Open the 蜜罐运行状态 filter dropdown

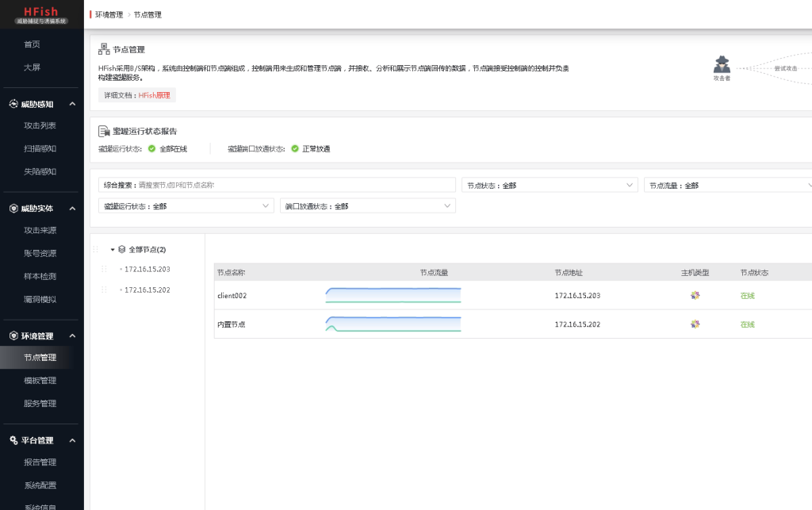coord(186,205)
